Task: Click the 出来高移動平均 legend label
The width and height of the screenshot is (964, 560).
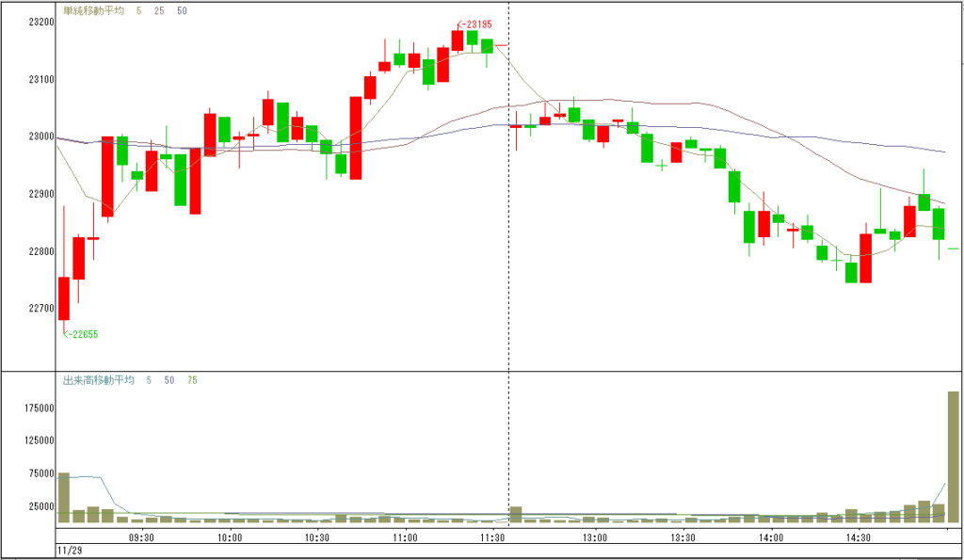Action: pos(98,380)
